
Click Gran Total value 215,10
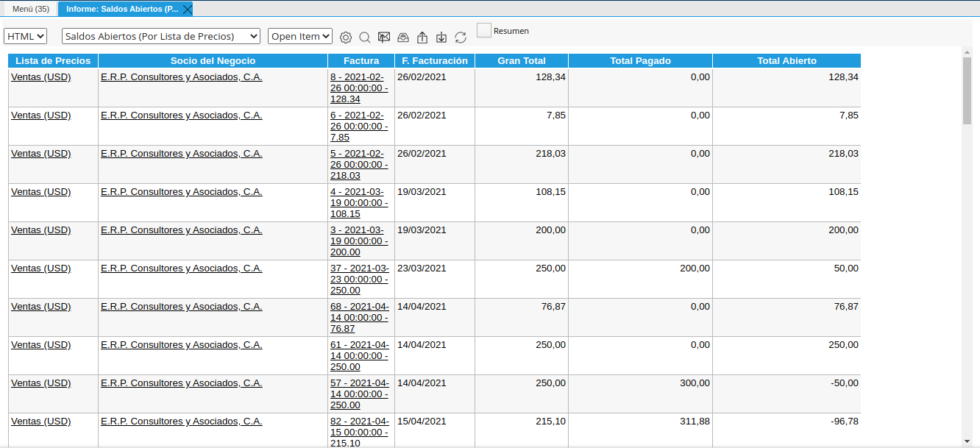[551, 422]
